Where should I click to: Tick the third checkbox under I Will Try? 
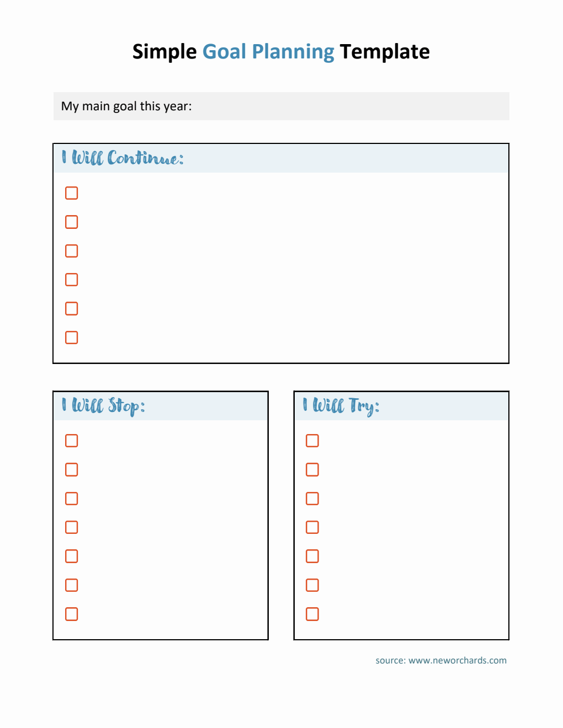(312, 499)
